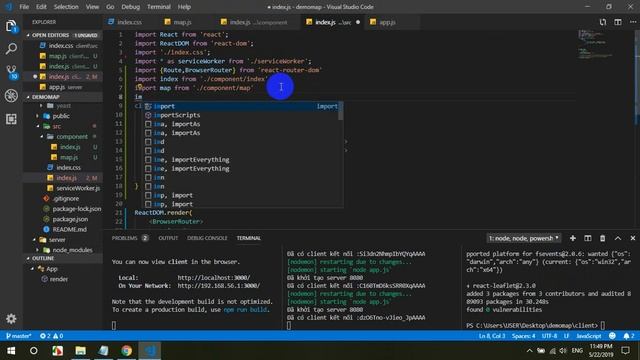Open Windows action center icon
The image size is (640, 360).
coord(626,351)
